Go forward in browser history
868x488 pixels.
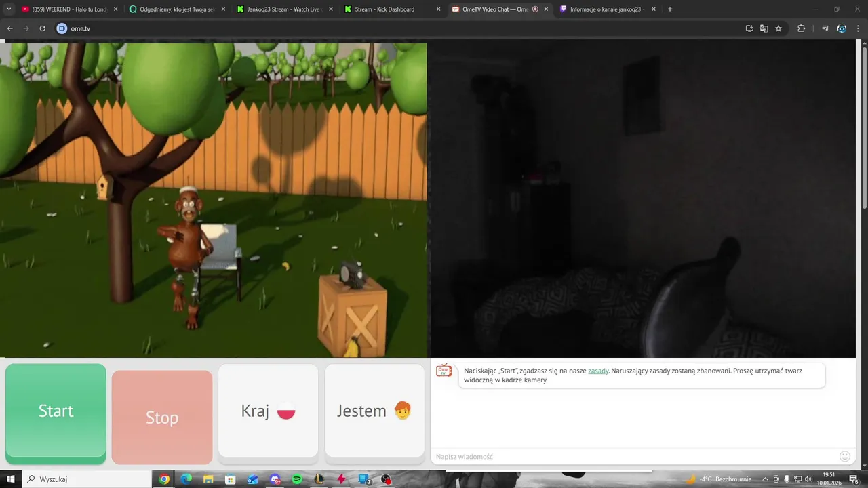tap(26, 28)
